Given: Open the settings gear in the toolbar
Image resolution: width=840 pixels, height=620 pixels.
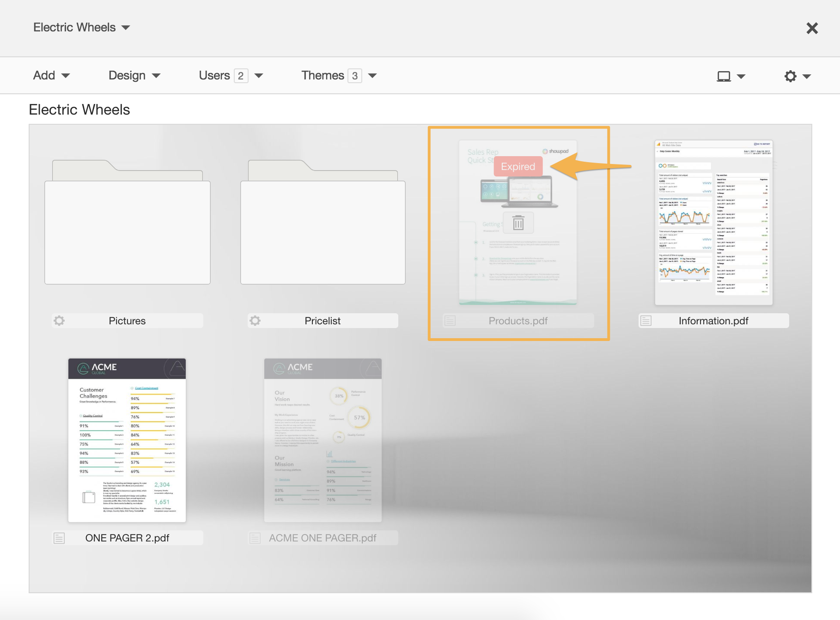Looking at the screenshot, I should tap(791, 76).
